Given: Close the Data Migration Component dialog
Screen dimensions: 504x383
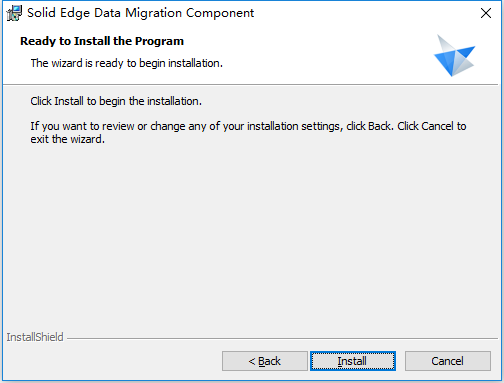Looking at the screenshot, I should point(486,13).
